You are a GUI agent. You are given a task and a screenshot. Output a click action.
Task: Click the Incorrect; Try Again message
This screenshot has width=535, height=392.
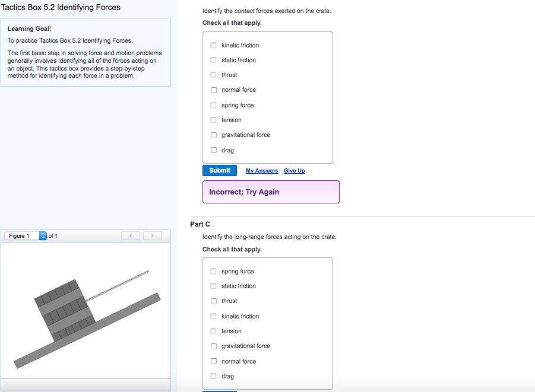tap(271, 192)
